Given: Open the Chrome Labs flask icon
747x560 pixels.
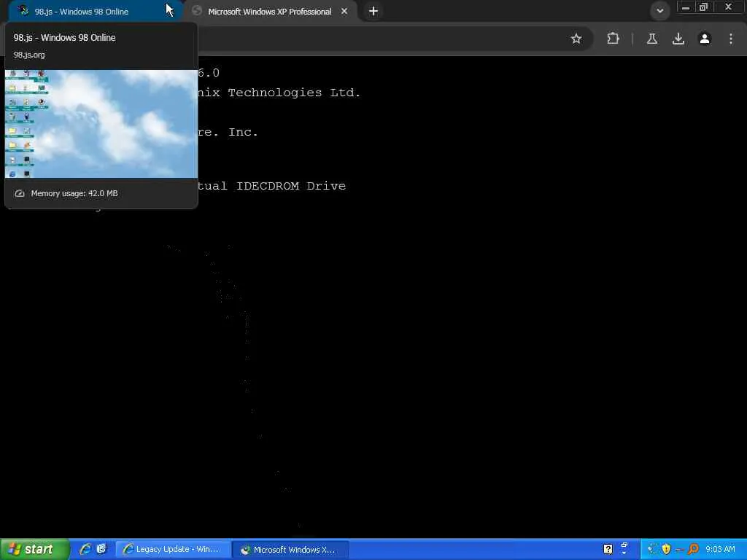Looking at the screenshot, I should coord(652,39).
